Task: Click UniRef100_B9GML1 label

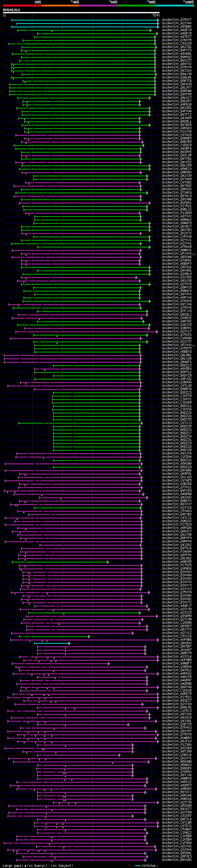Action: tap(177, 121)
